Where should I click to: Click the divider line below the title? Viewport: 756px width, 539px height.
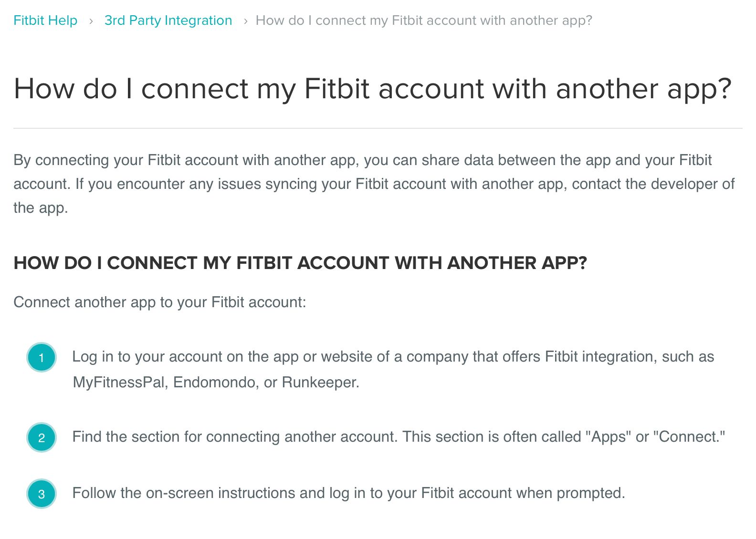(x=377, y=128)
